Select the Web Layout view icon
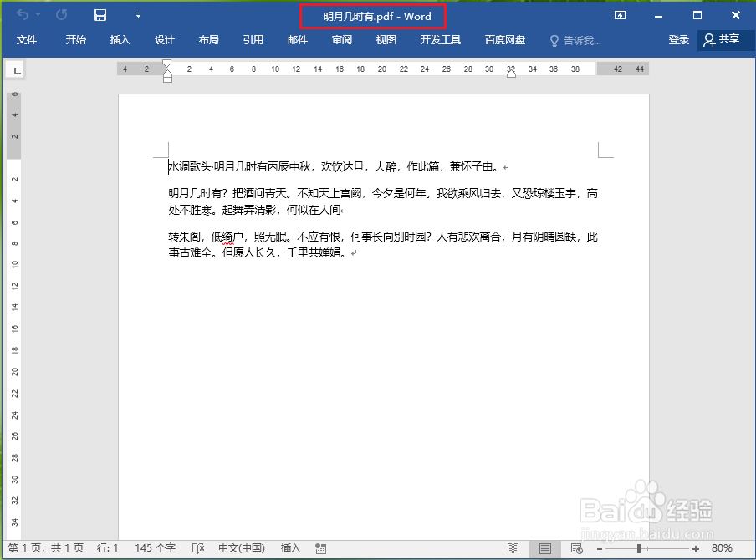 576,548
